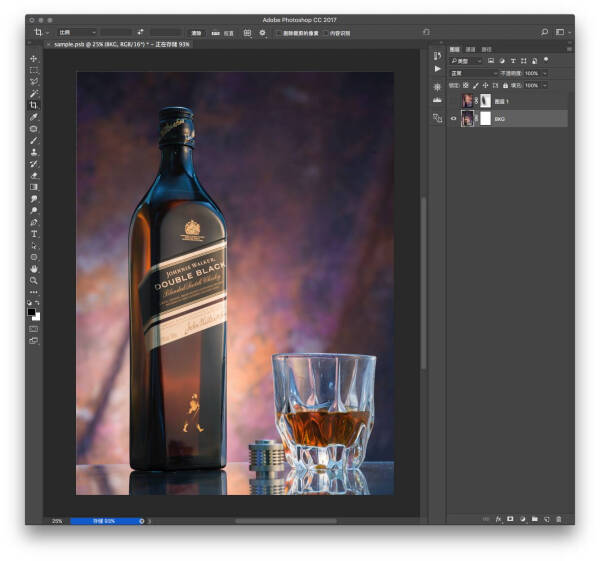
Task: Select the Pen tool
Action: (x=34, y=222)
